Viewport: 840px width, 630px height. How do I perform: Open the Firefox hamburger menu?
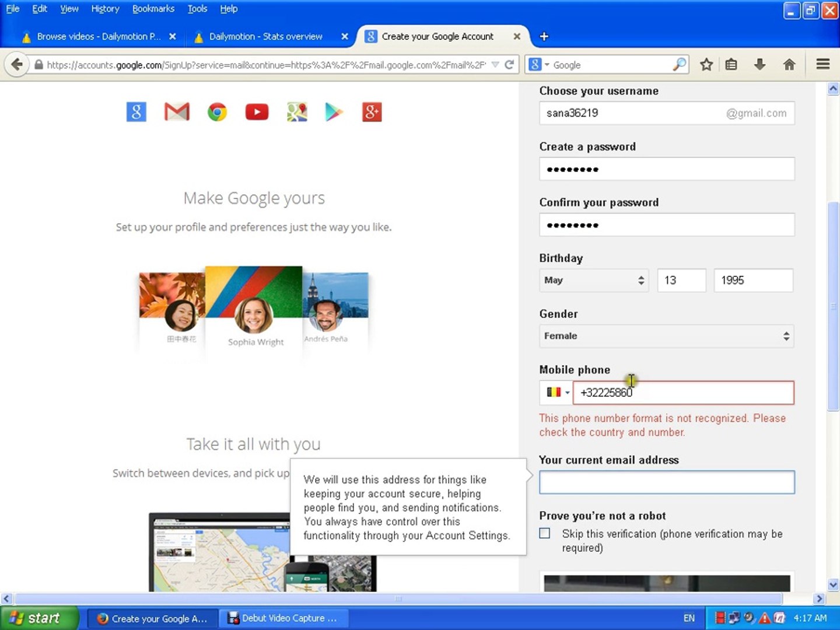tap(823, 64)
